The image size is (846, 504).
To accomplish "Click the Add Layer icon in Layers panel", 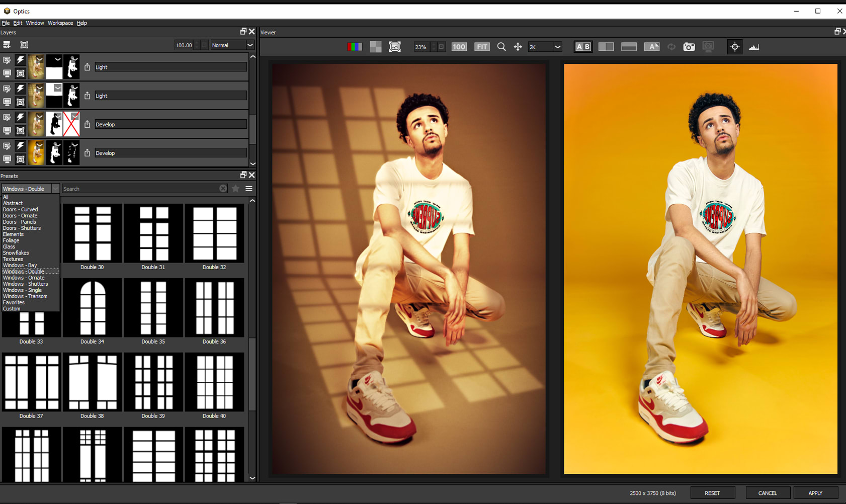I will [x=7, y=45].
